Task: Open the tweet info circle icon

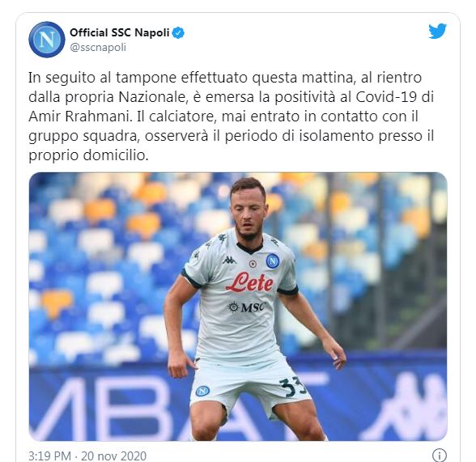Action: pyautogui.click(x=440, y=455)
